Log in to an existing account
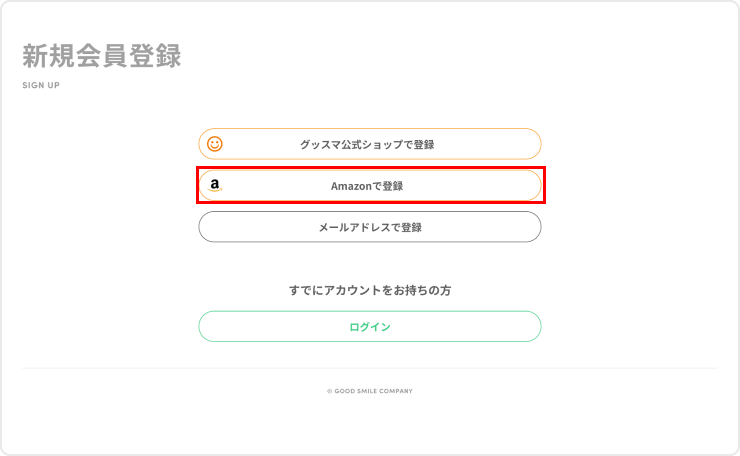The image size is (740, 456). pyautogui.click(x=369, y=327)
